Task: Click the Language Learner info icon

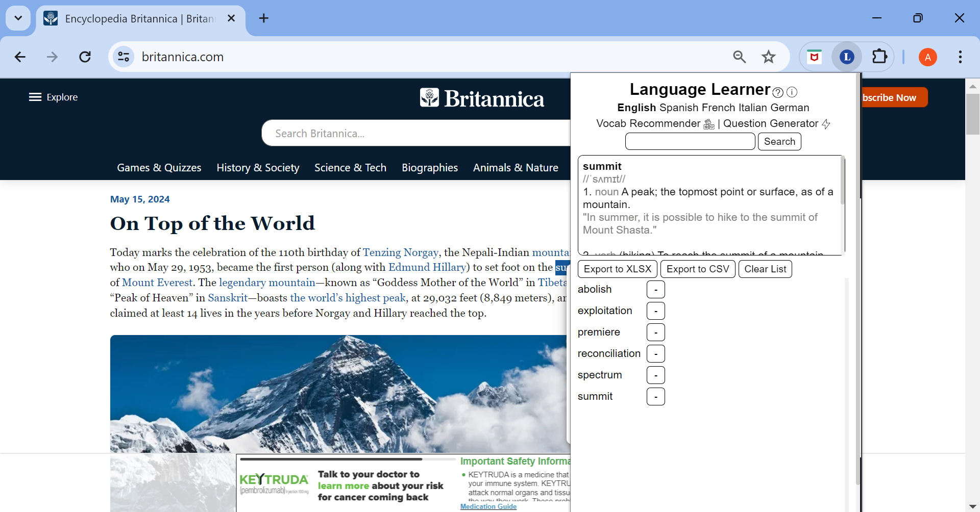Action: [x=792, y=92]
